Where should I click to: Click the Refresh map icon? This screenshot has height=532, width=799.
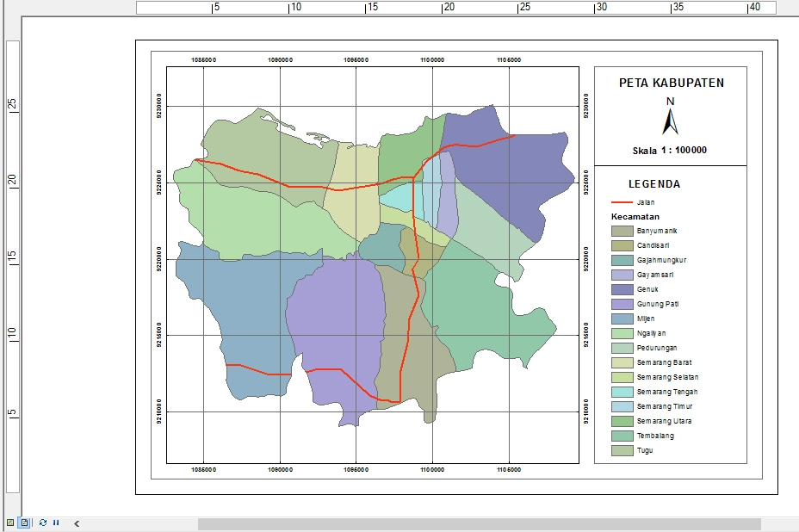42,523
